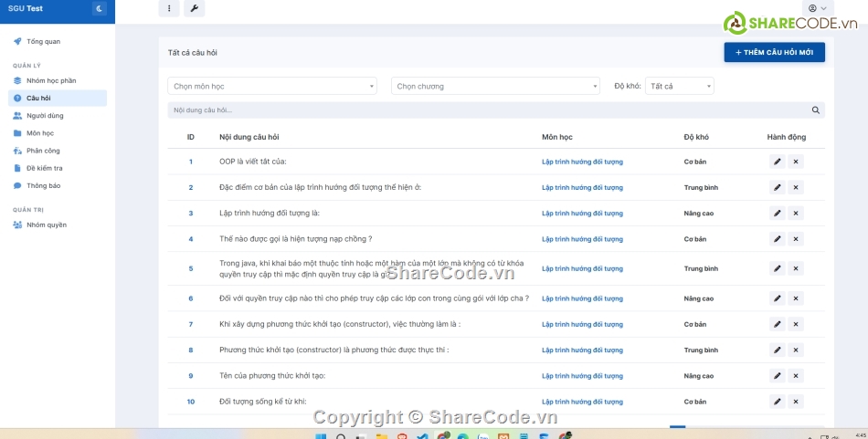Edit question 5 with the pencil icon
Viewport: 868px width, 439px height.
777,268
